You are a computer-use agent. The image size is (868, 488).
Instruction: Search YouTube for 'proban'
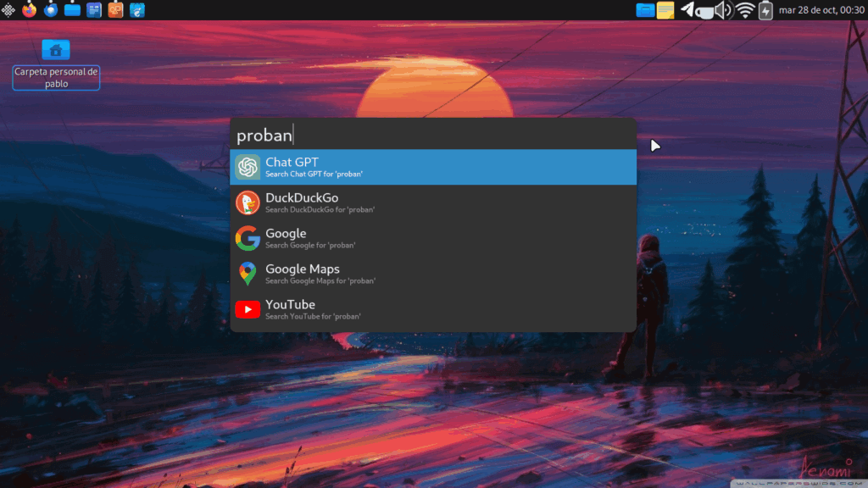(x=433, y=309)
